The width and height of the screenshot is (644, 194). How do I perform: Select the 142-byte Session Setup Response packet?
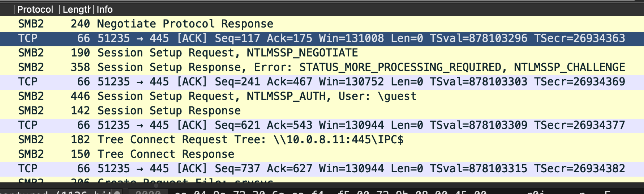pyautogui.click(x=169, y=111)
